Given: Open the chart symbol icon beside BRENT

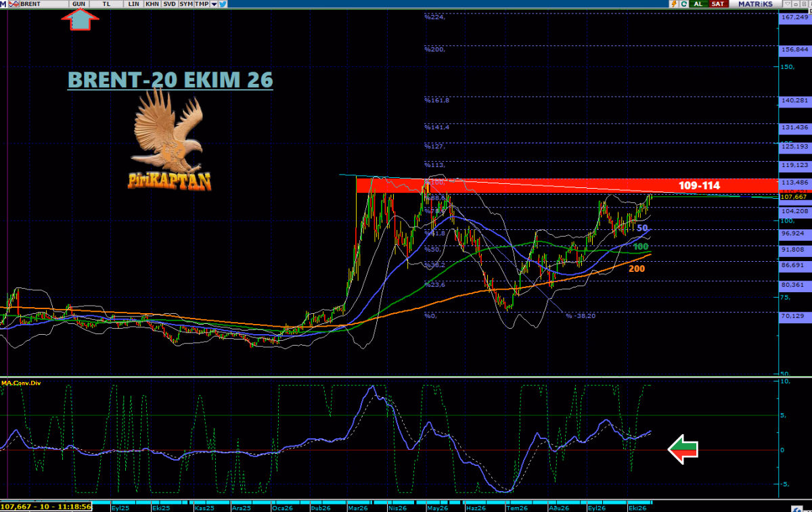Looking at the screenshot, I should pos(13,4).
